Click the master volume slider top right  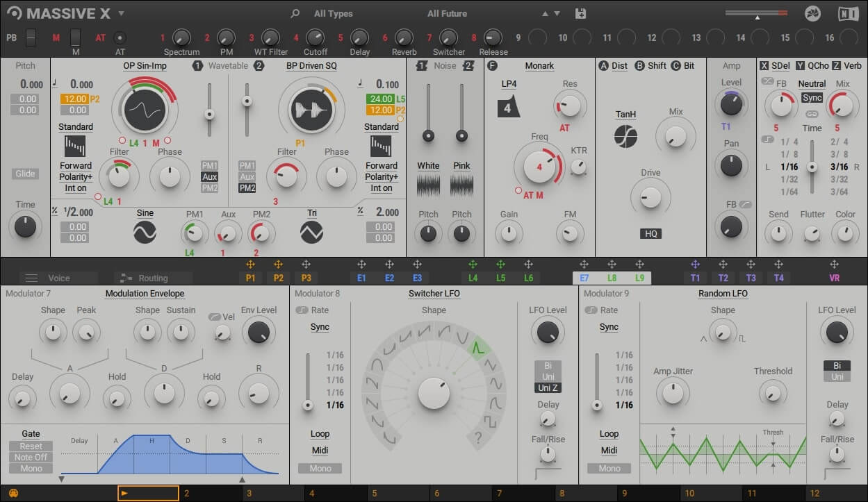tap(757, 12)
